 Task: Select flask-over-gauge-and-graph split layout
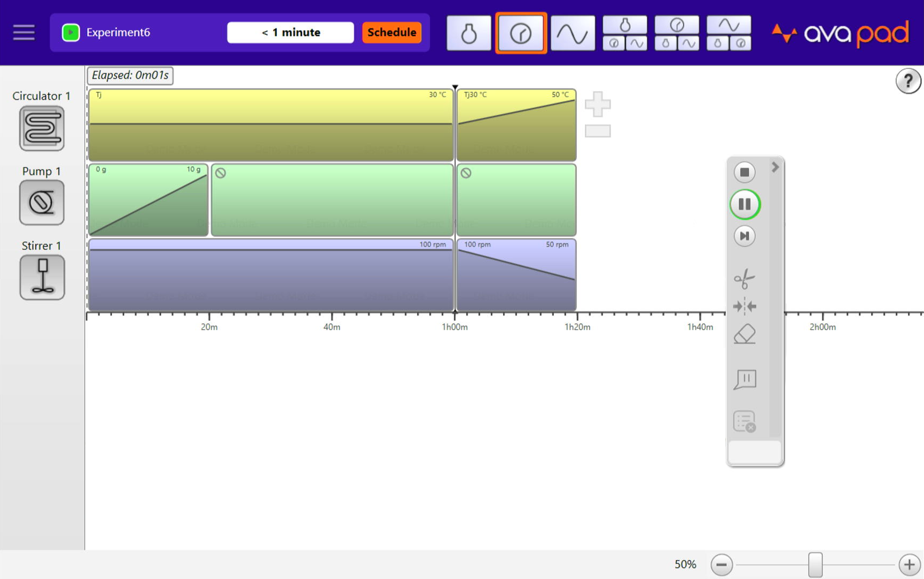coord(625,33)
